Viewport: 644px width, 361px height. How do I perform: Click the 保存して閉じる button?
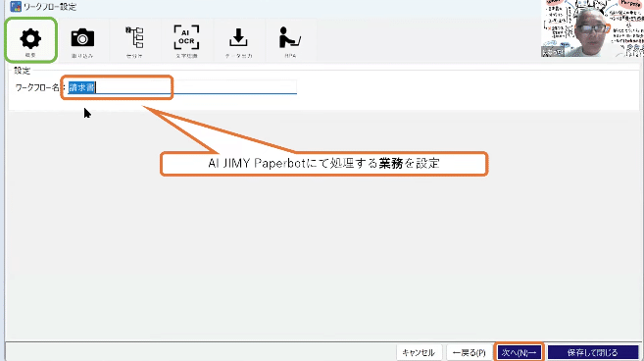[x=593, y=352]
